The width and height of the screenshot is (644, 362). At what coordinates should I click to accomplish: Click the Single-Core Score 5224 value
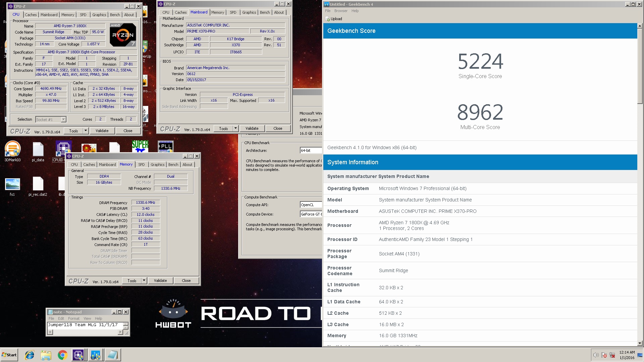(480, 61)
